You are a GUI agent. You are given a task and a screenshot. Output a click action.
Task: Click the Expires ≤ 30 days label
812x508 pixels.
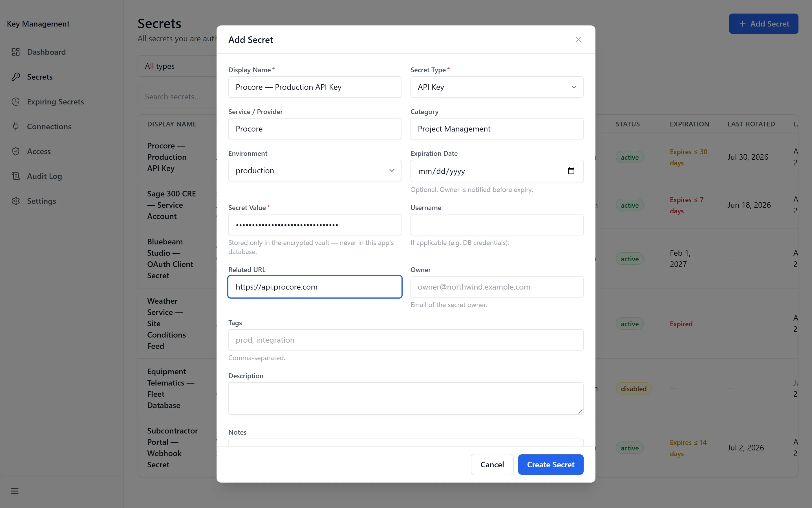point(688,157)
